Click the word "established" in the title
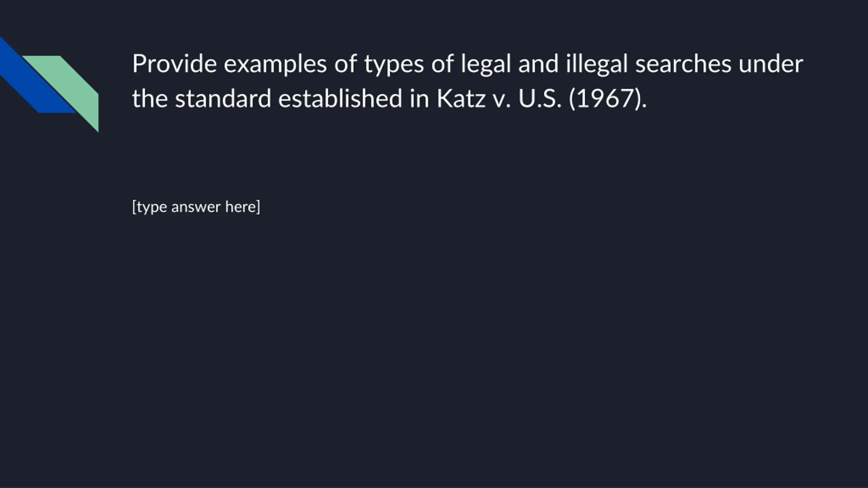The width and height of the screenshot is (868, 488). coord(340,99)
